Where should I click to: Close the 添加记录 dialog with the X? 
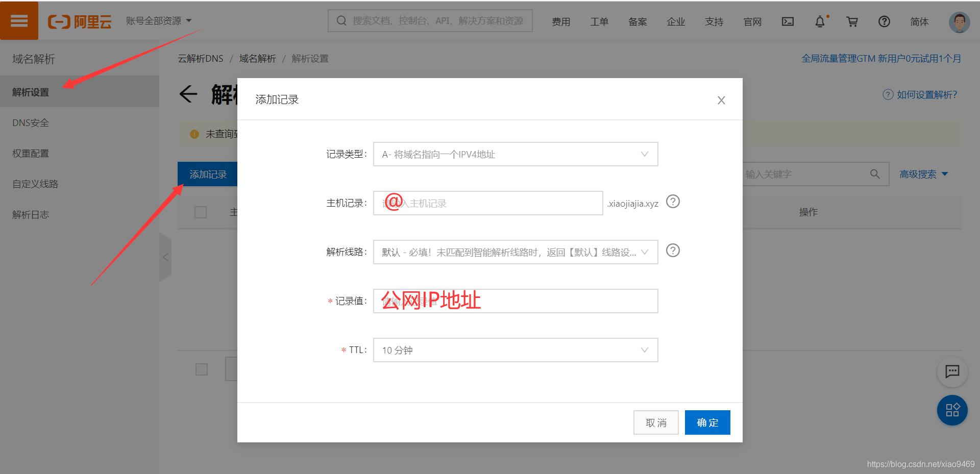[721, 100]
